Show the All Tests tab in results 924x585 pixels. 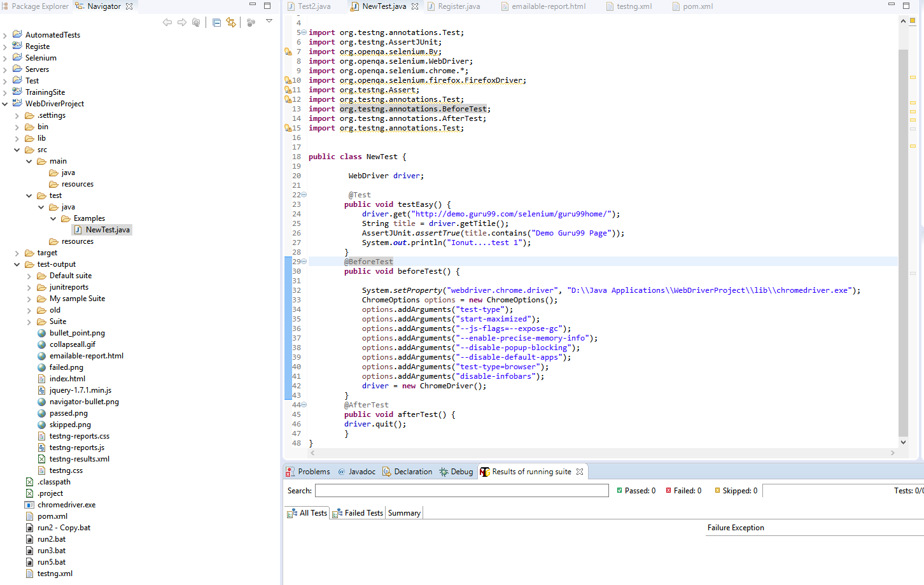click(x=307, y=513)
